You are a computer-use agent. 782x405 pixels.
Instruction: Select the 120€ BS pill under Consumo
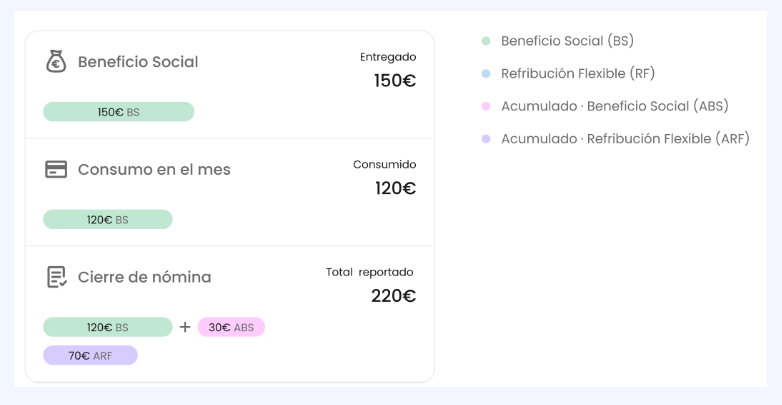click(107, 220)
